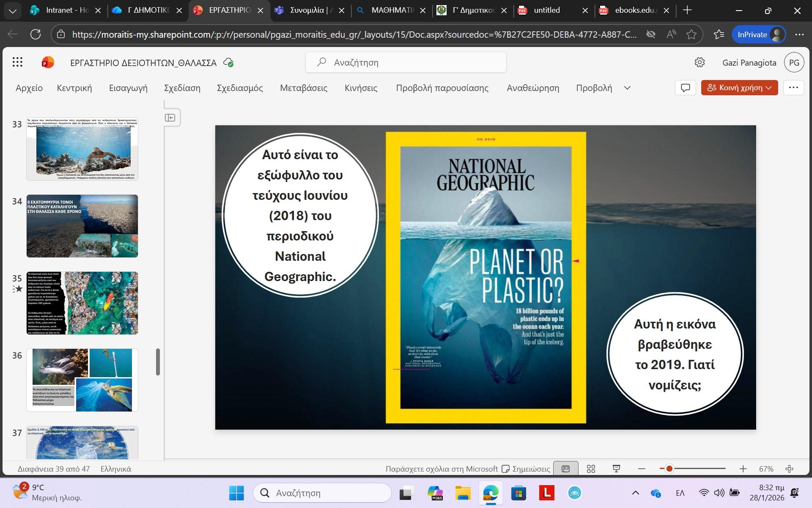The image size is (812, 508).
Task: Click the Ελληνικά language button
Action: tap(115, 469)
